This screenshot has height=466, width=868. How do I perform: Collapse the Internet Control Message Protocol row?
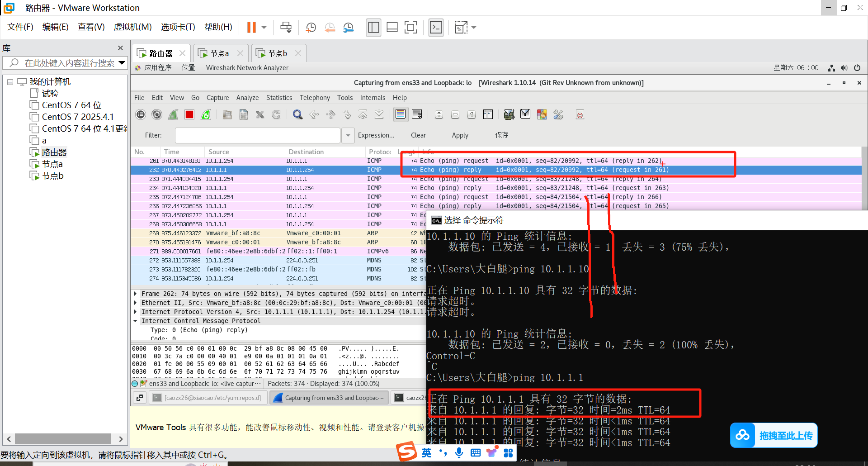click(135, 321)
